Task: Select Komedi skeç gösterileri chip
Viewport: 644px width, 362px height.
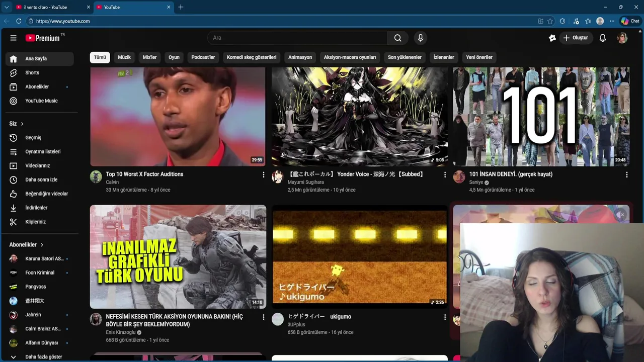Action: 252,57
